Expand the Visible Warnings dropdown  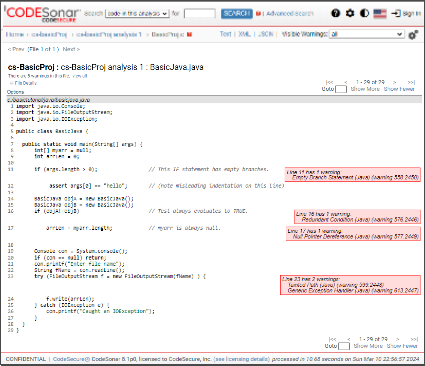point(367,34)
